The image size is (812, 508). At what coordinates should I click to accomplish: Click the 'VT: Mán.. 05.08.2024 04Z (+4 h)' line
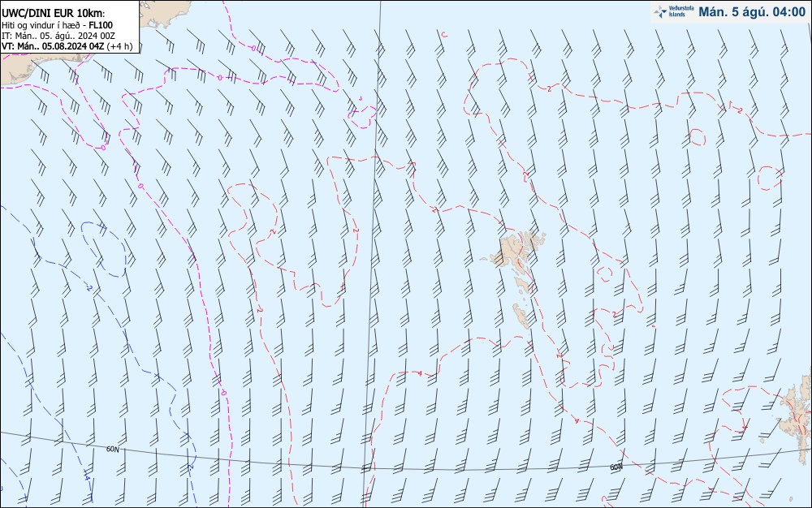tap(67, 46)
